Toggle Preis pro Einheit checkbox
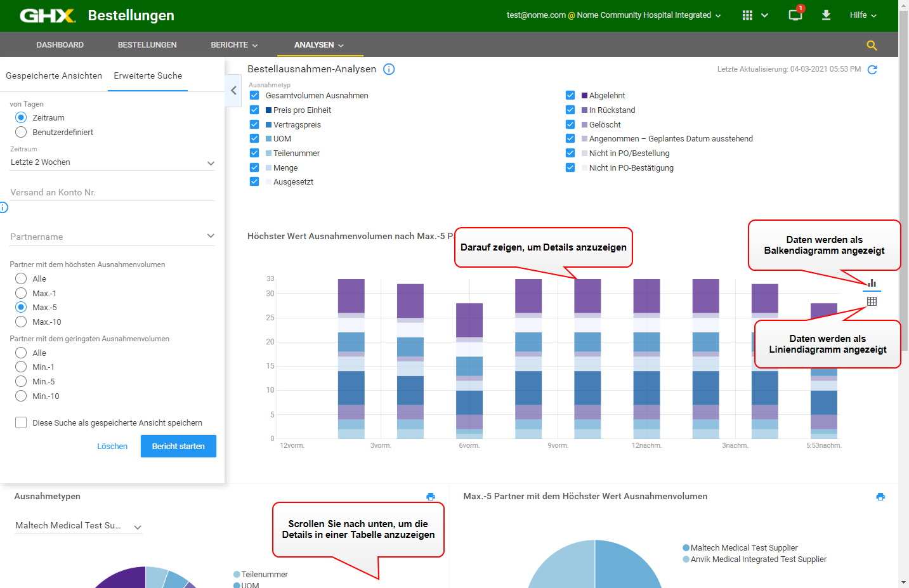Screen dimensions: 909x588 coord(254,110)
